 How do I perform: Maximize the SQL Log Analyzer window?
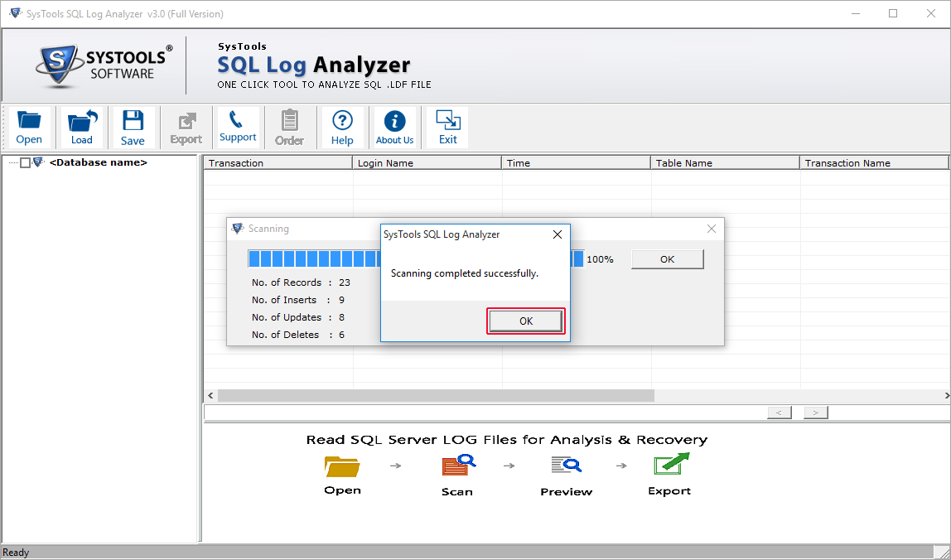893,13
